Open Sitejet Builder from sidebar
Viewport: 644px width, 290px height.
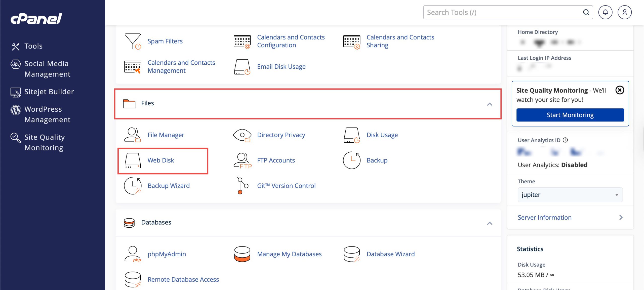coord(49,92)
